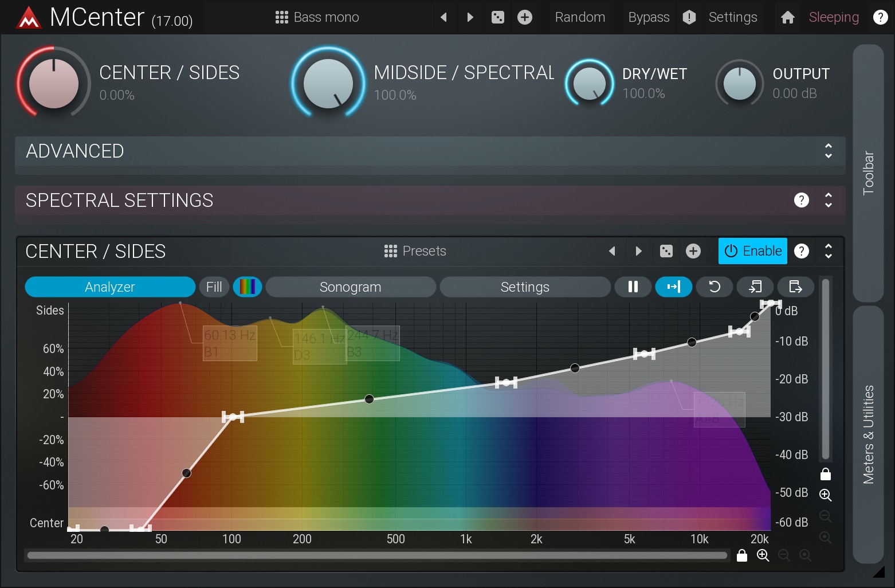Toggle Bypass in the top bar

coord(649,17)
